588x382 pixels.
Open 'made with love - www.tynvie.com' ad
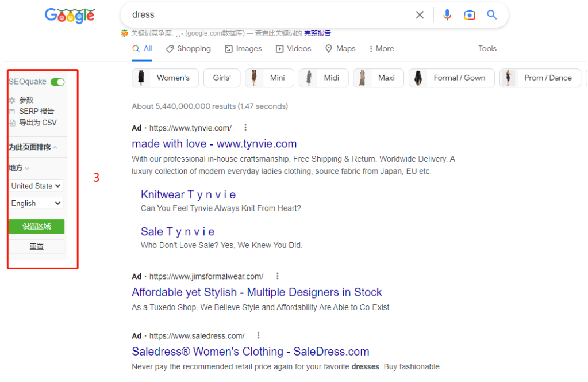pyautogui.click(x=214, y=144)
